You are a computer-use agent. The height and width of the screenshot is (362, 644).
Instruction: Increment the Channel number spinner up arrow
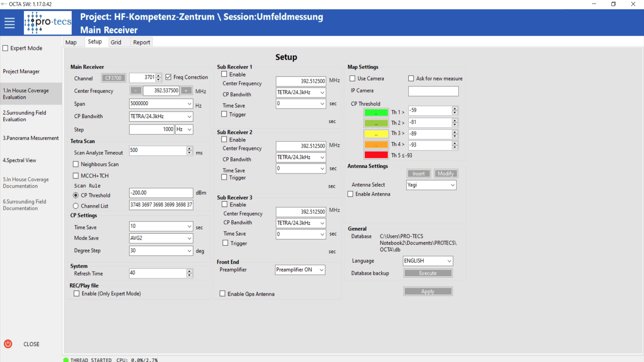tap(159, 75)
